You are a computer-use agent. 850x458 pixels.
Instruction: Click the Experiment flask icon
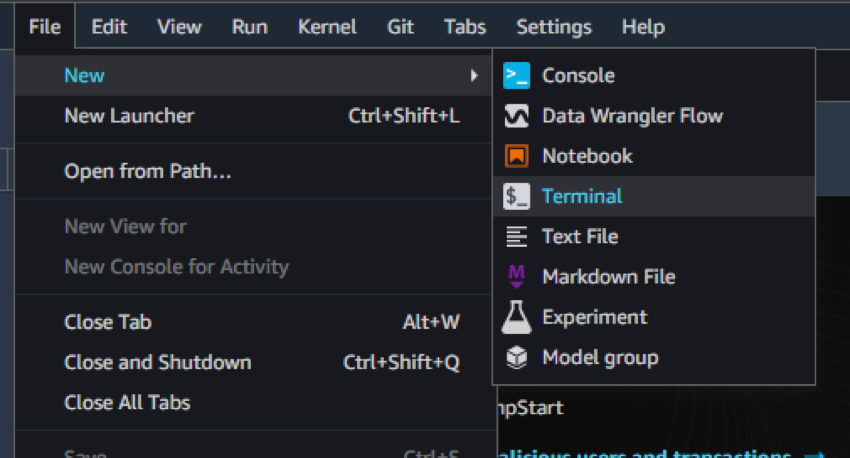(x=516, y=317)
